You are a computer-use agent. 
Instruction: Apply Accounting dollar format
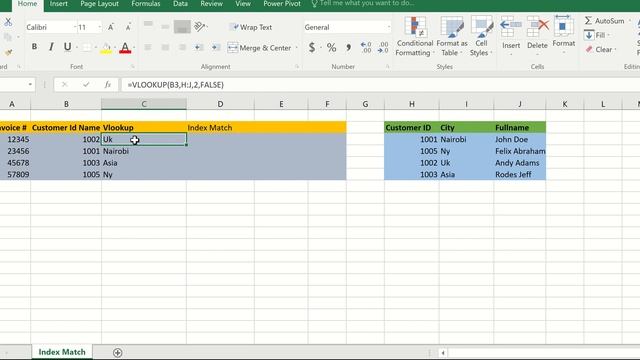[x=312, y=48]
